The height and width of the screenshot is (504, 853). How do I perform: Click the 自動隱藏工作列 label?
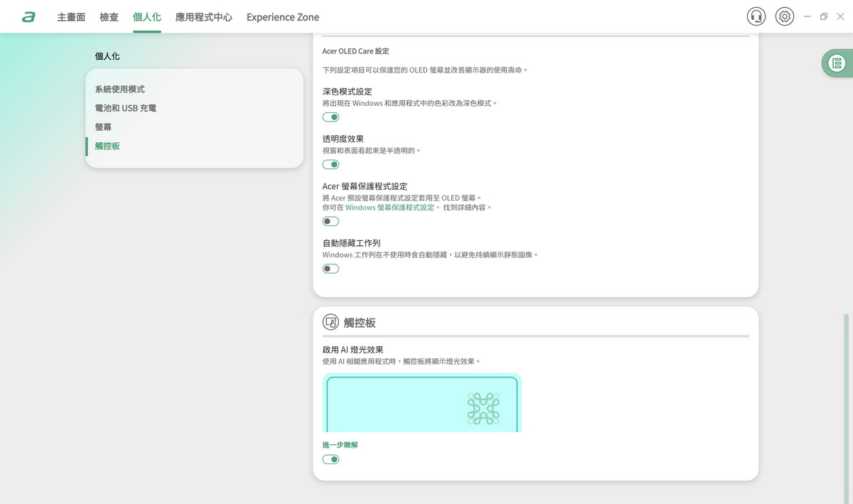tap(351, 243)
